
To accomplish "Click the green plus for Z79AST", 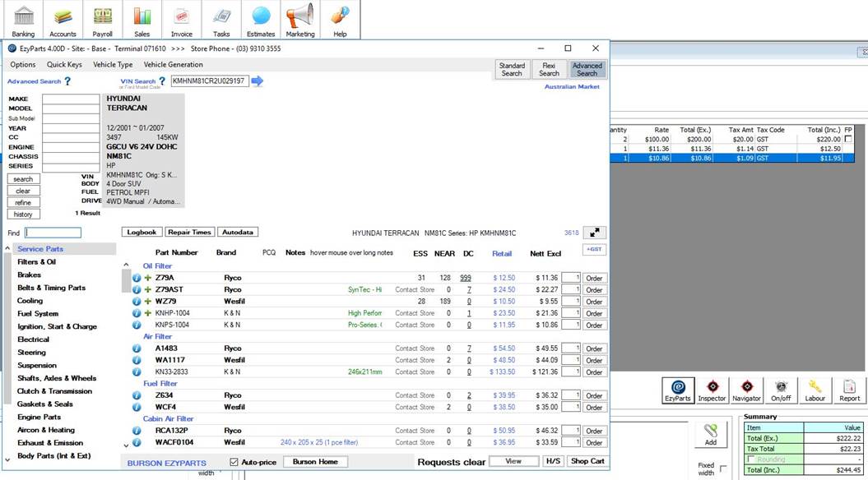I will pyautogui.click(x=148, y=290).
